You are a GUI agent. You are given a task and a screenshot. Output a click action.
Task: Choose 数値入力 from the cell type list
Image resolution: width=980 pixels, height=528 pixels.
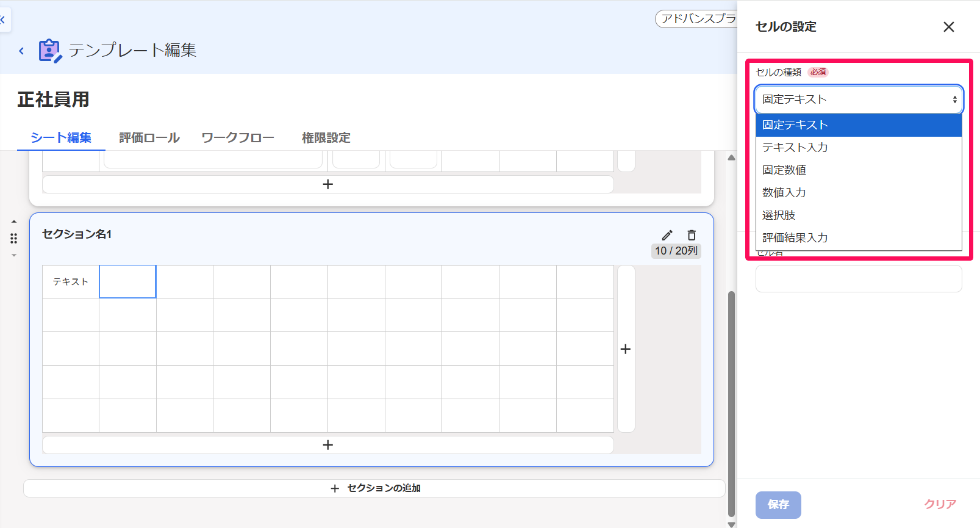click(x=859, y=193)
